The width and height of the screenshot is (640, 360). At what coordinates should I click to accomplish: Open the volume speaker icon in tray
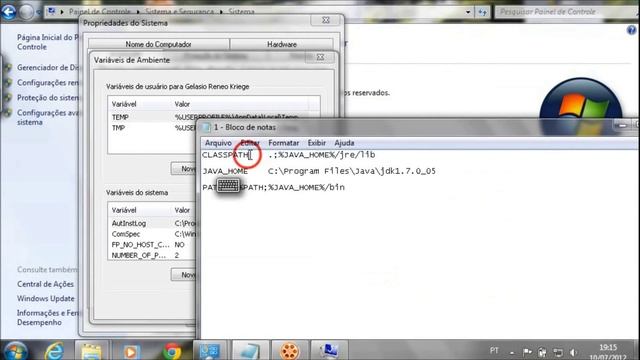pos(573,352)
